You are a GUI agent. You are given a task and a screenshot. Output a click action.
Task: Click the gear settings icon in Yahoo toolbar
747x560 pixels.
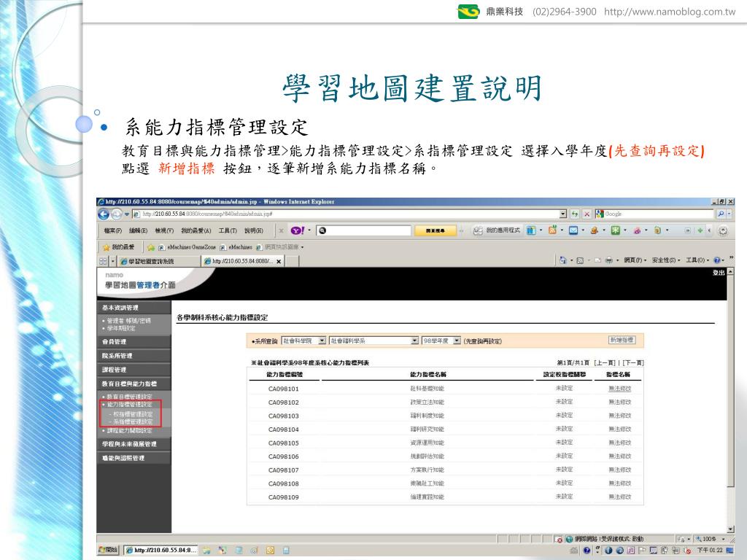[x=723, y=230]
